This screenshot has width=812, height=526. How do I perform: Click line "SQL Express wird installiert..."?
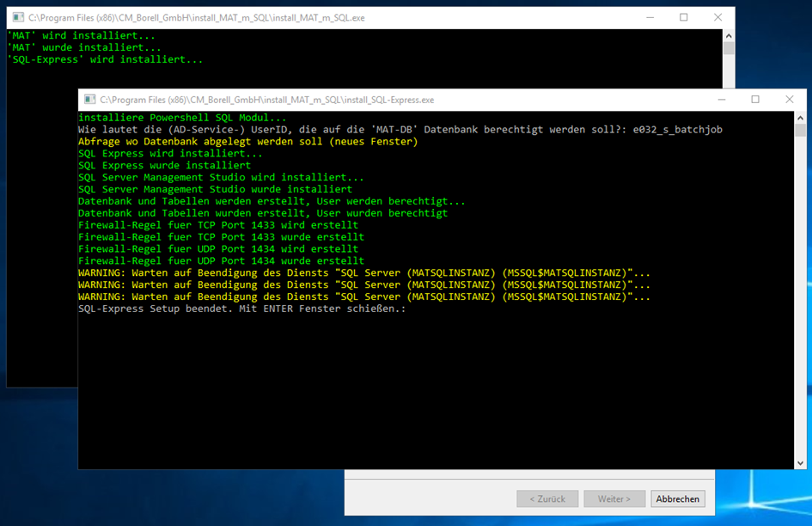click(170, 153)
